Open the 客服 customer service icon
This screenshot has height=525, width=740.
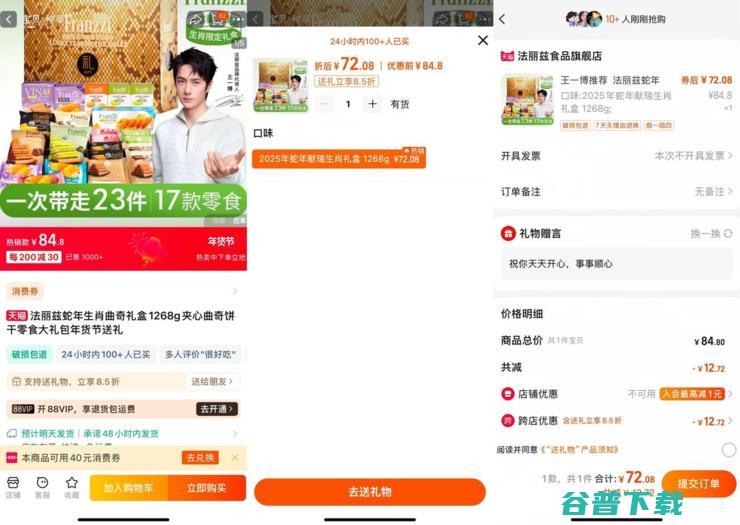[42, 487]
